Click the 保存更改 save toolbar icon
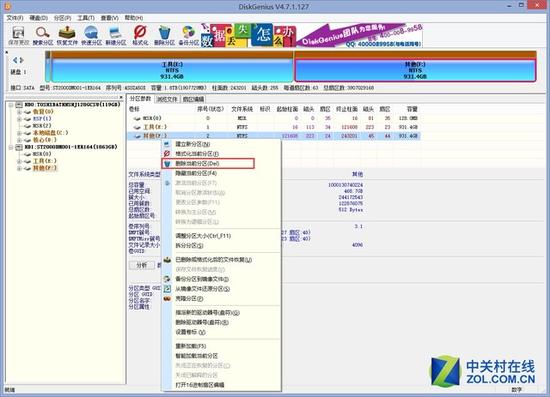The image size is (550, 397). [18, 35]
